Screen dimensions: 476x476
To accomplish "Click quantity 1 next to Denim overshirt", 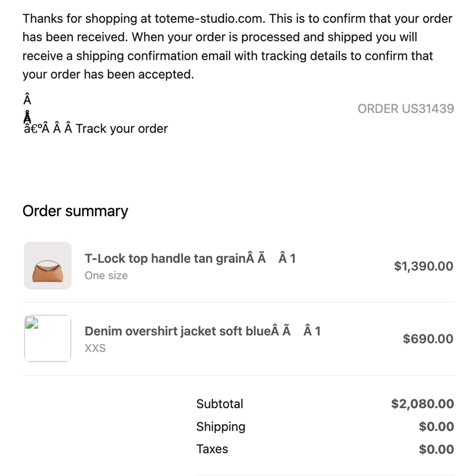I will coord(318,331).
